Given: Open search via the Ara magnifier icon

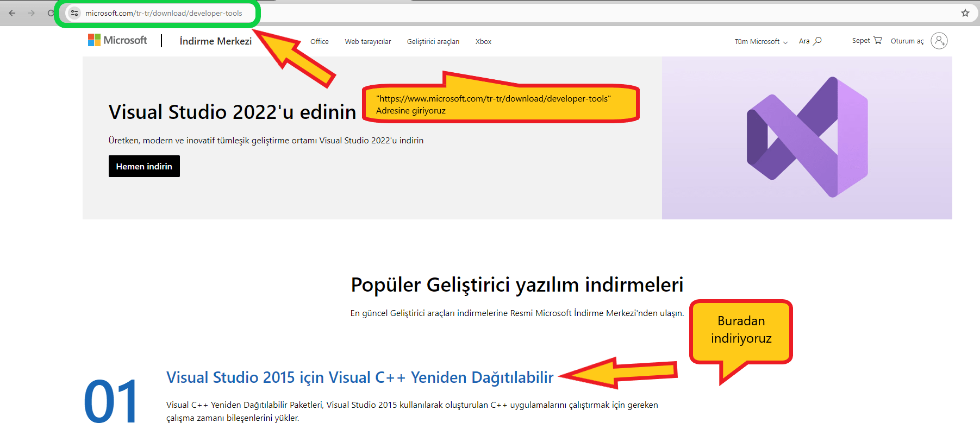Looking at the screenshot, I should [817, 41].
